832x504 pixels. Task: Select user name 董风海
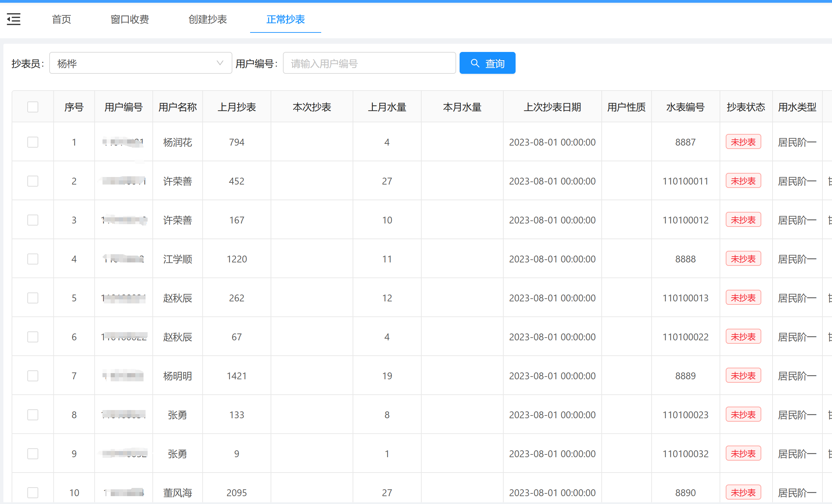pos(178,493)
